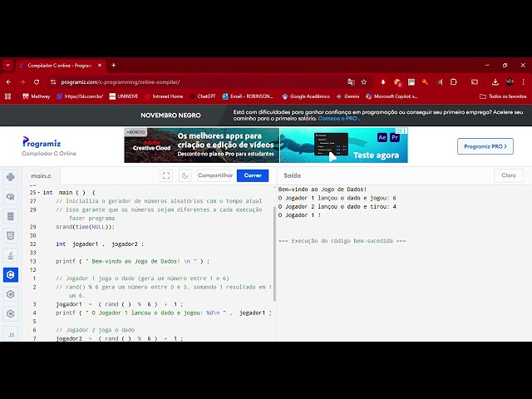Open the Intranet Home bookmark
Screen dimensions: 532x399
[164, 96]
